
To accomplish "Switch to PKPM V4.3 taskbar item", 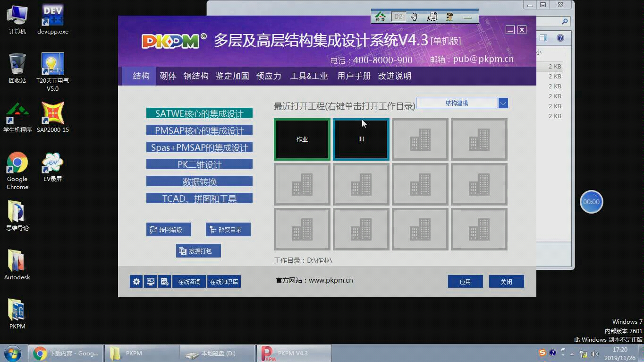I will pos(294,353).
